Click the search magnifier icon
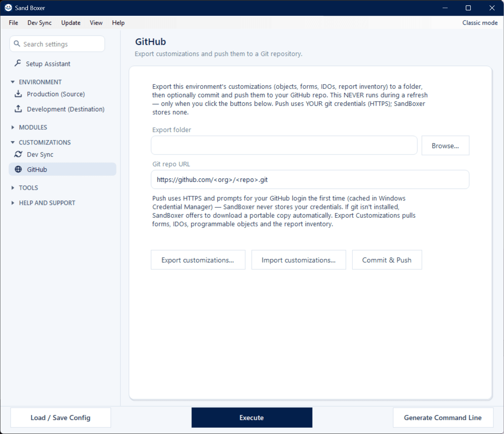The height and width of the screenshot is (434, 504). click(17, 44)
